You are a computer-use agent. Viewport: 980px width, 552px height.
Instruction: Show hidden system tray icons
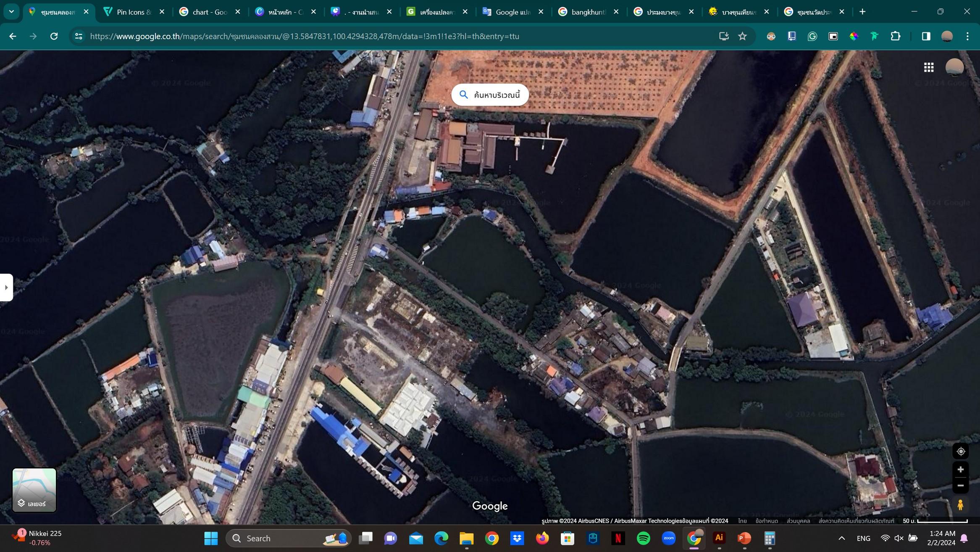pyautogui.click(x=841, y=538)
